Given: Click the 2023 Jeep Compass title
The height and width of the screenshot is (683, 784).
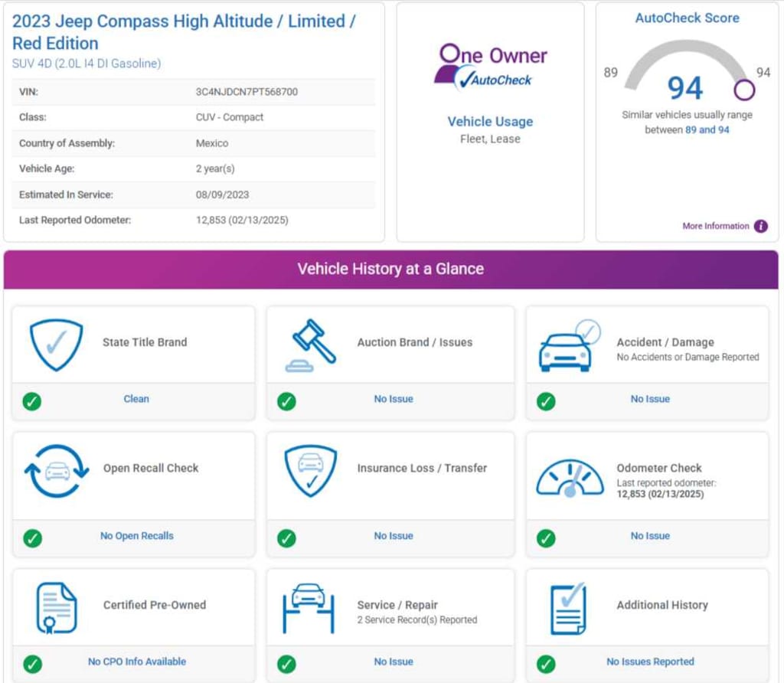Looking at the screenshot, I should pos(184,32).
